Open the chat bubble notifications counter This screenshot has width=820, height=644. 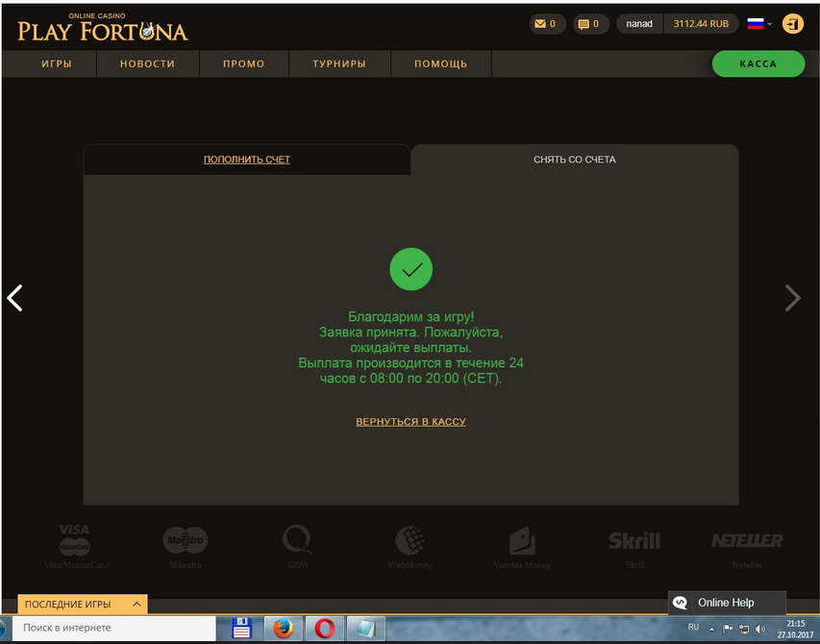click(590, 24)
